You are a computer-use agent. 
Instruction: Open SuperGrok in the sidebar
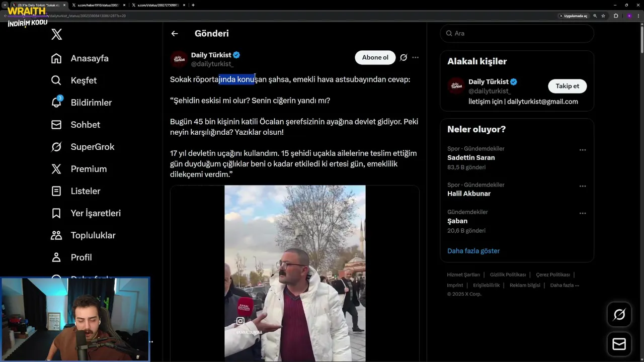coord(83,147)
